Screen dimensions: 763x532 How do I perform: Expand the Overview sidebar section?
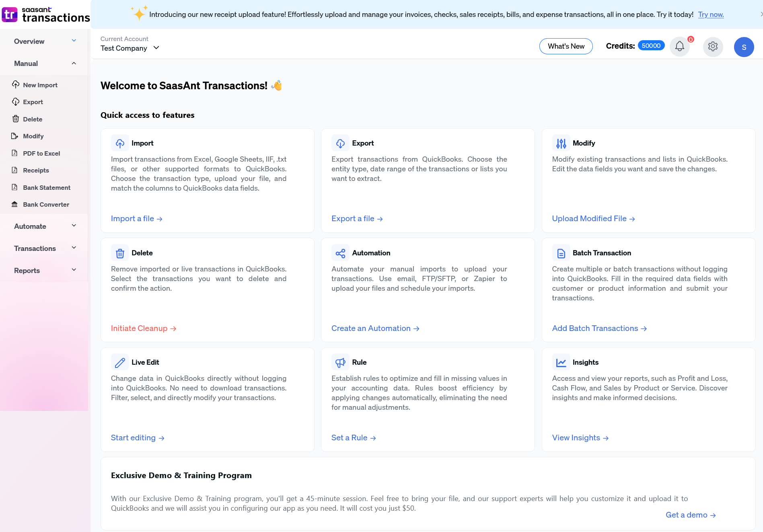point(44,41)
